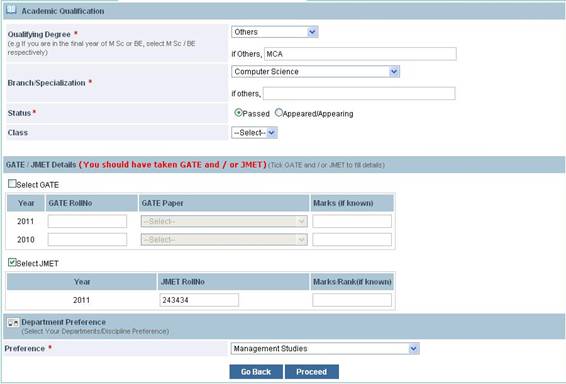Click the 2010 GATE RollNo field

pyautogui.click(x=87, y=239)
